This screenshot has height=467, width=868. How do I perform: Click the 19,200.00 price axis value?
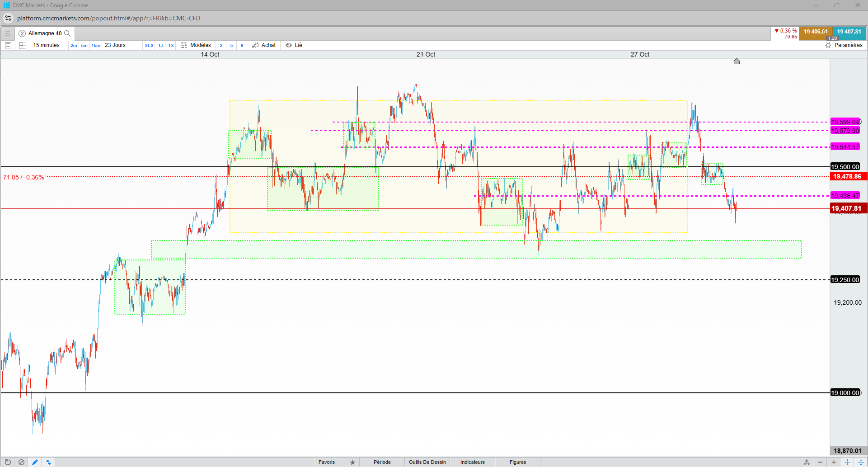(848, 302)
